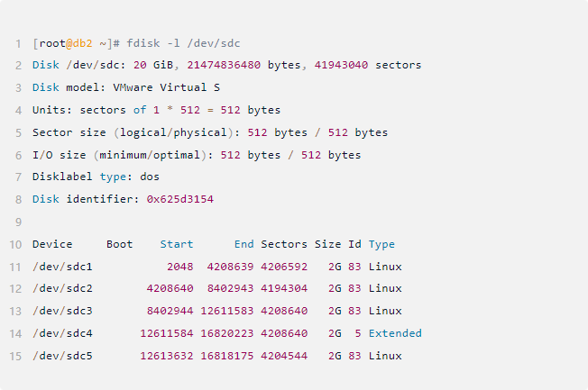Click the /dev/sdc2 device entry
Image resolution: width=588 pixels, height=390 pixels.
[x=62, y=288]
